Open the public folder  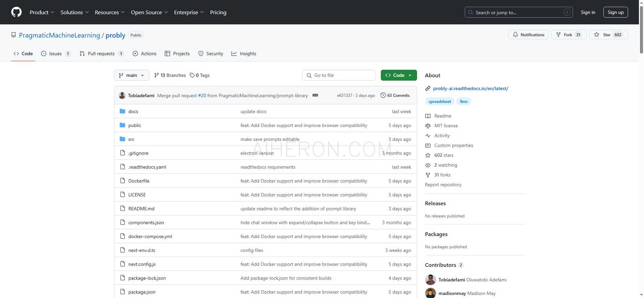coord(135,125)
